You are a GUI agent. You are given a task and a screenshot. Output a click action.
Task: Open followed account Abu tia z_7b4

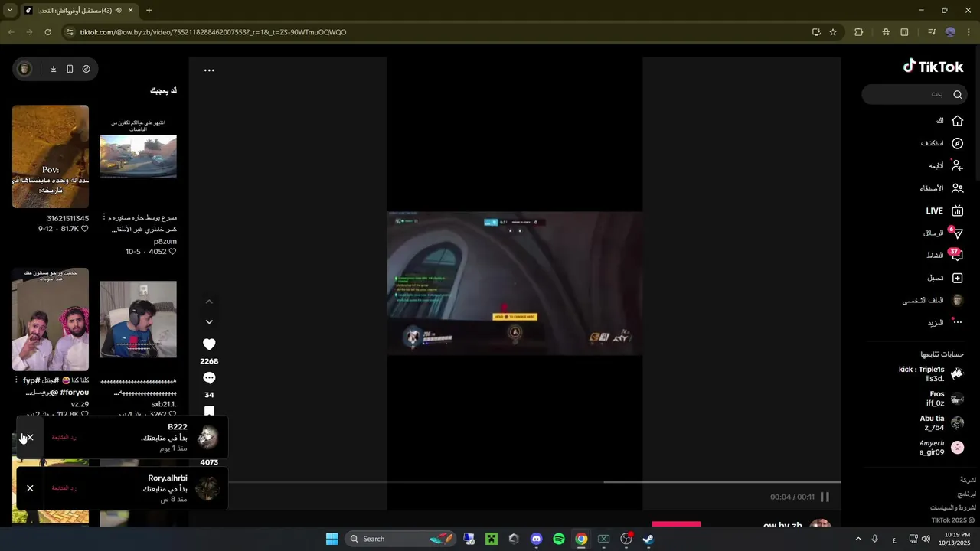(941, 423)
